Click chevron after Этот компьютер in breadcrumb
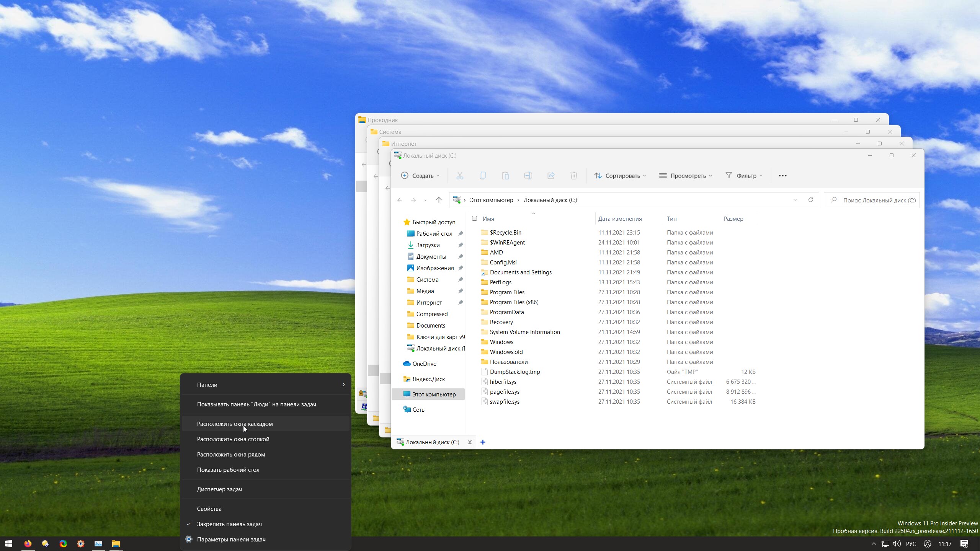Image resolution: width=980 pixels, height=551 pixels. (518, 200)
